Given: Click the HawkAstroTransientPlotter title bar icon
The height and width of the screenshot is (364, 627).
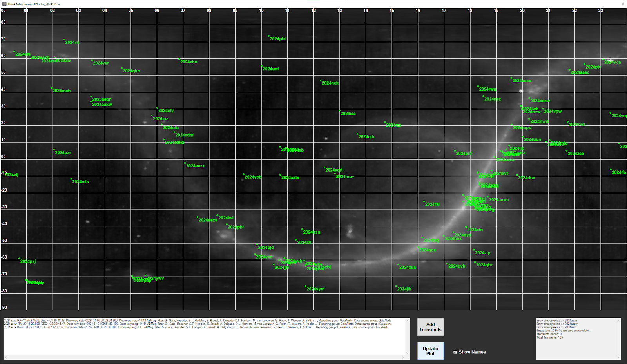Looking at the screenshot, I should (4, 4).
